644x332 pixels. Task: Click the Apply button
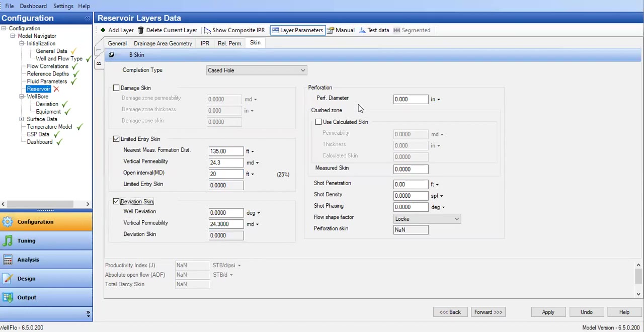(548, 312)
